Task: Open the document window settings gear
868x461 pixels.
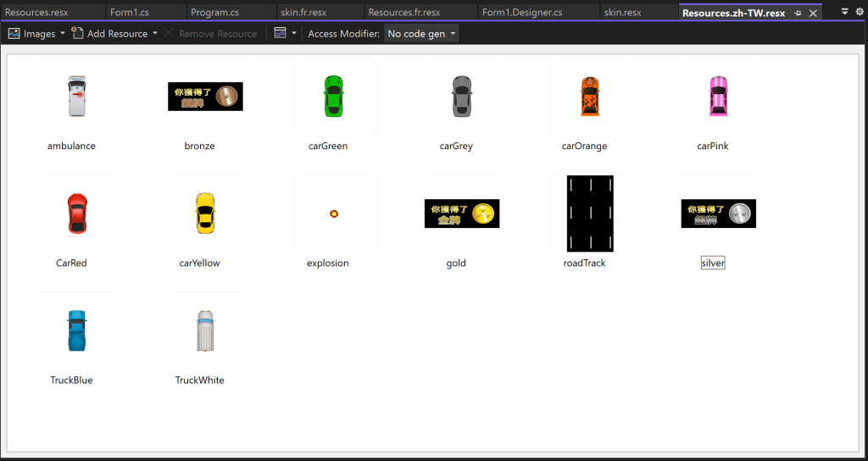Action: pos(858,13)
